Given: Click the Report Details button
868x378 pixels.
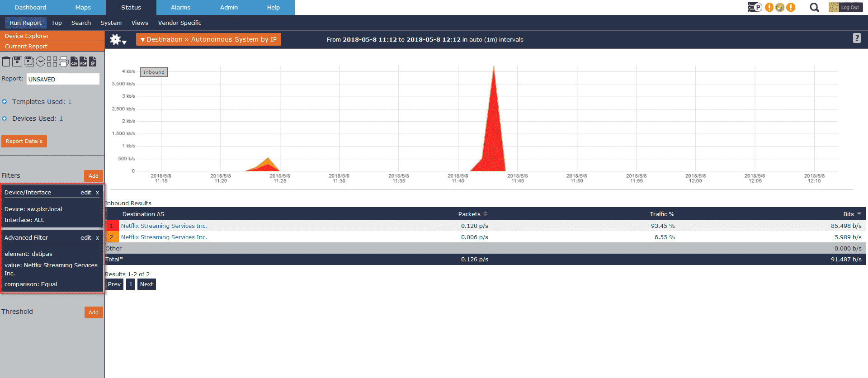Looking at the screenshot, I should pyautogui.click(x=24, y=141).
